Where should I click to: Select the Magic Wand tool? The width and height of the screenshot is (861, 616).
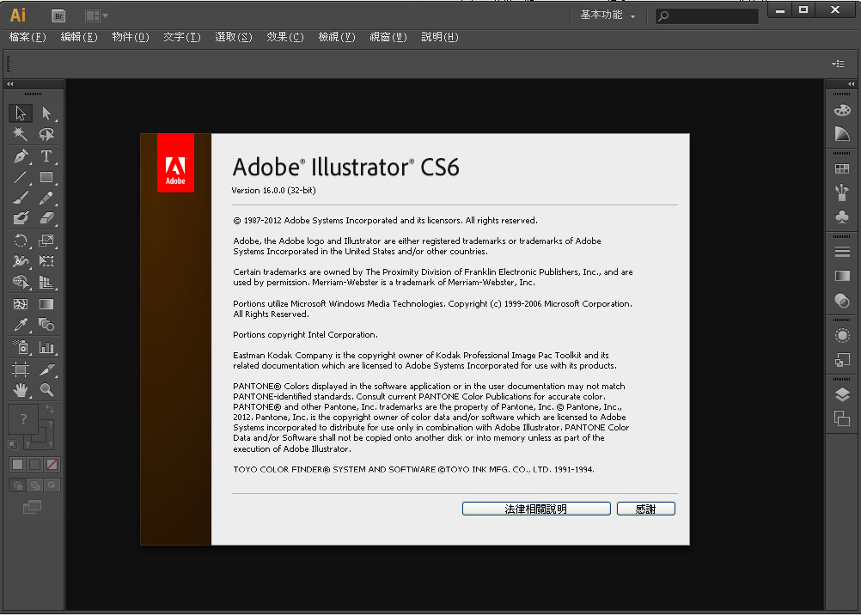pos(21,134)
